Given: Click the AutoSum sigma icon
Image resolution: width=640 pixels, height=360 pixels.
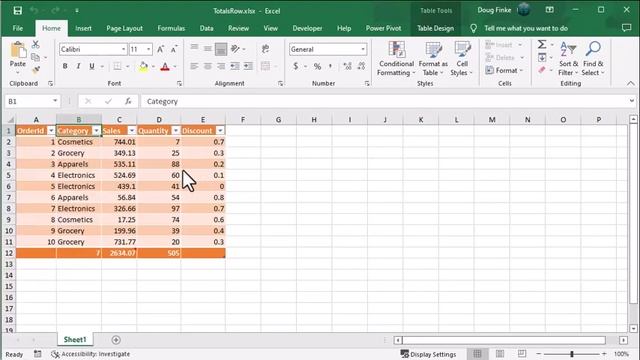Looking at the screenshot, I should [542, 44].
